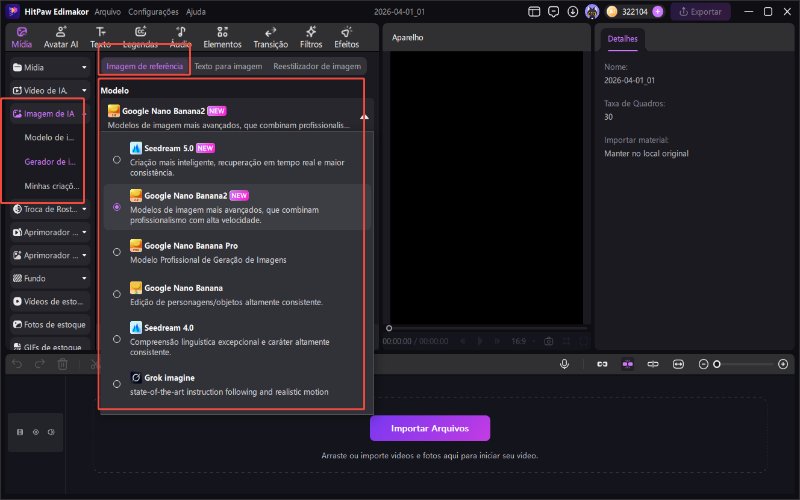Select Google Nano Banana radio button
The width and height of the screenshot is (800, 500).
(x=117, y=294)
